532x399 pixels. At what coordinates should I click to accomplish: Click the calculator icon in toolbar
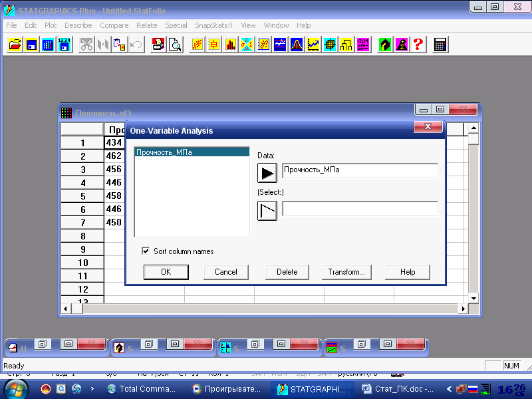click(440, 45)
